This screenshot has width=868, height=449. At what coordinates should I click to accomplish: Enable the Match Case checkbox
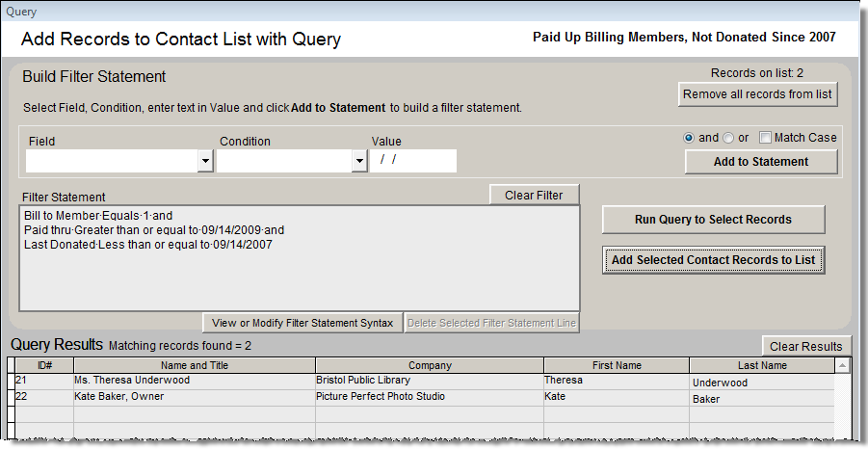click(766, 138)
